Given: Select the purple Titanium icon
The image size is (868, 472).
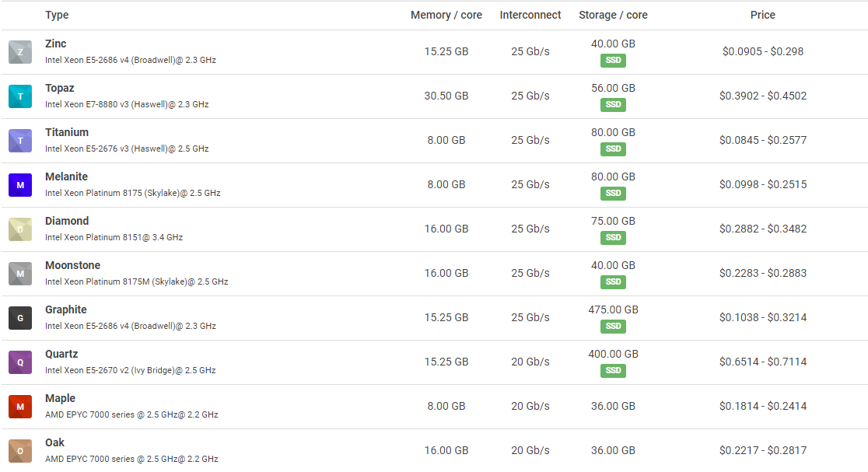Looking at the screenshot, I should 20,141.
